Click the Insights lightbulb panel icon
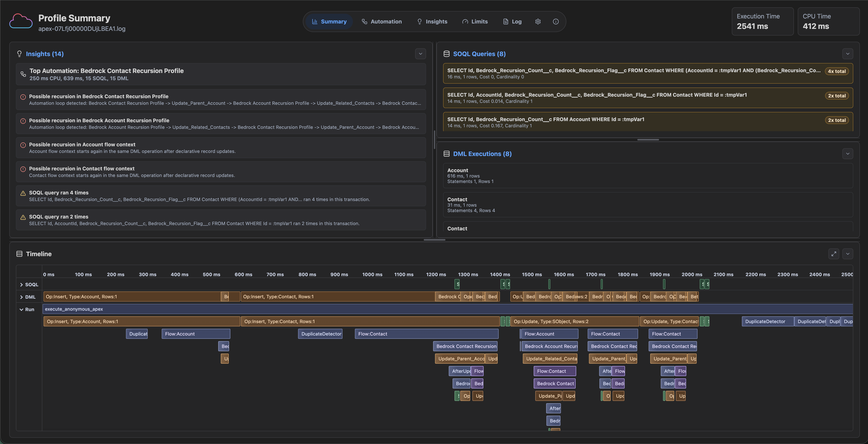868x444 pixels. coord(19,54)
